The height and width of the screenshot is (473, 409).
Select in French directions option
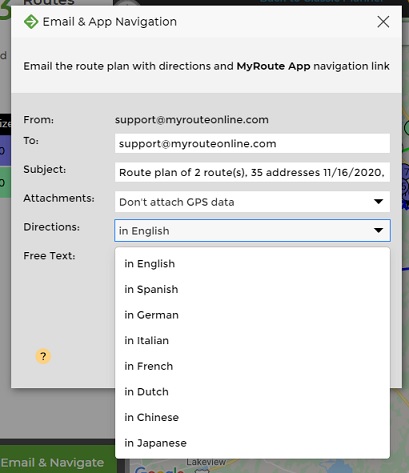(252, 366)
